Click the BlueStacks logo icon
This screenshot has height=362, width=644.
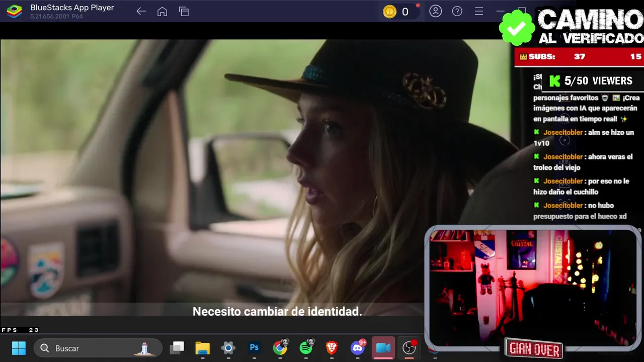[x=14, y=11]
